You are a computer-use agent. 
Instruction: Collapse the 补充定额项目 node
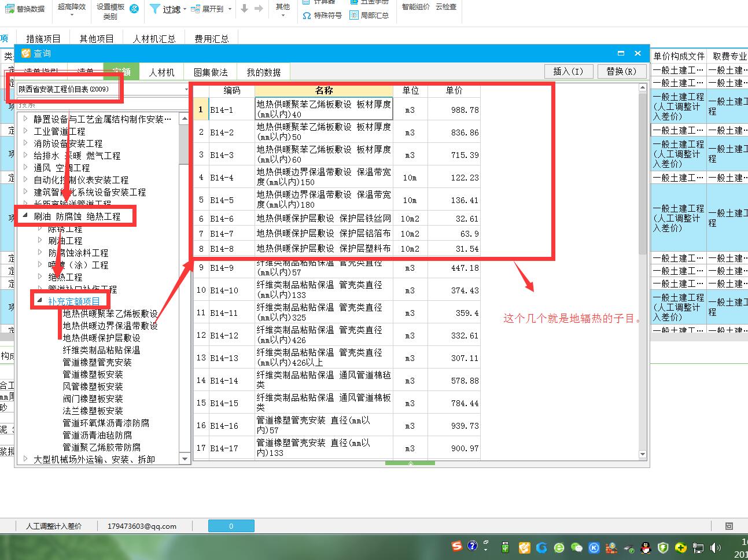[x=40, y=301]
